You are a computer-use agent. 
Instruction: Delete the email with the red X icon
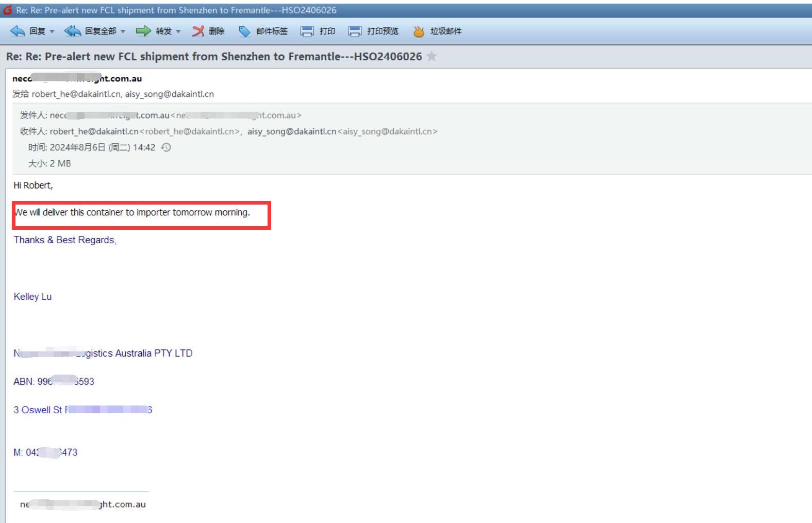[198, 31]
